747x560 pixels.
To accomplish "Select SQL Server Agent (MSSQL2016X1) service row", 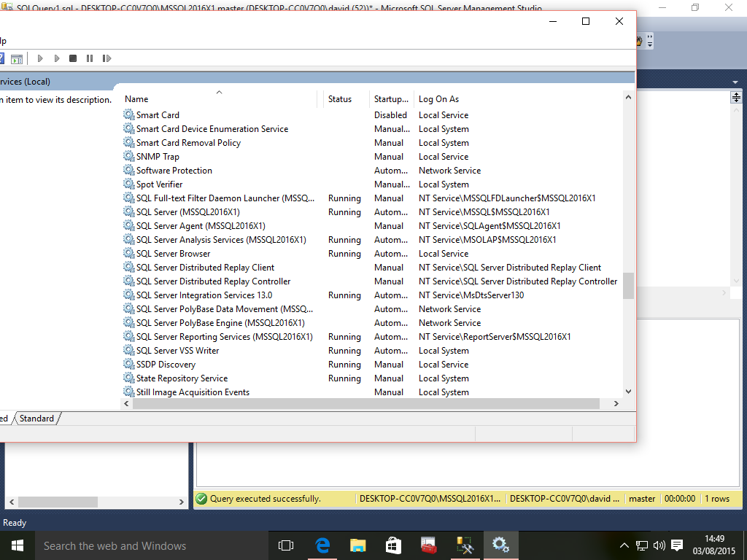I will click(x=201, y=226).
